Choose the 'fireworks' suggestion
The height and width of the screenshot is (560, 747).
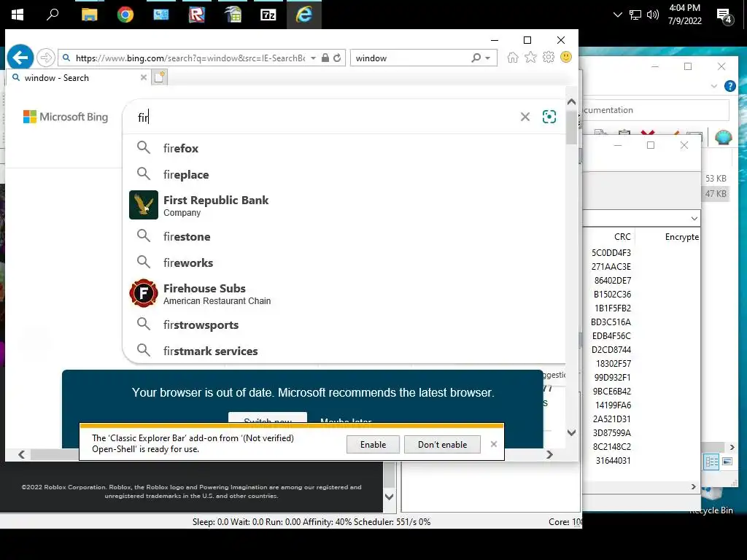pos(344,262)
